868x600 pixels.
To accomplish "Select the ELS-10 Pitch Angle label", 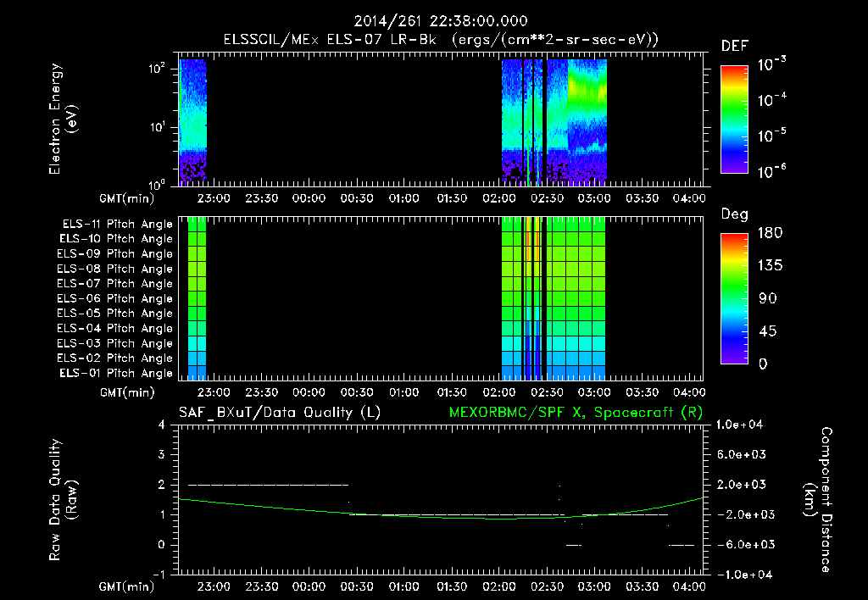I will pos(116,239).
